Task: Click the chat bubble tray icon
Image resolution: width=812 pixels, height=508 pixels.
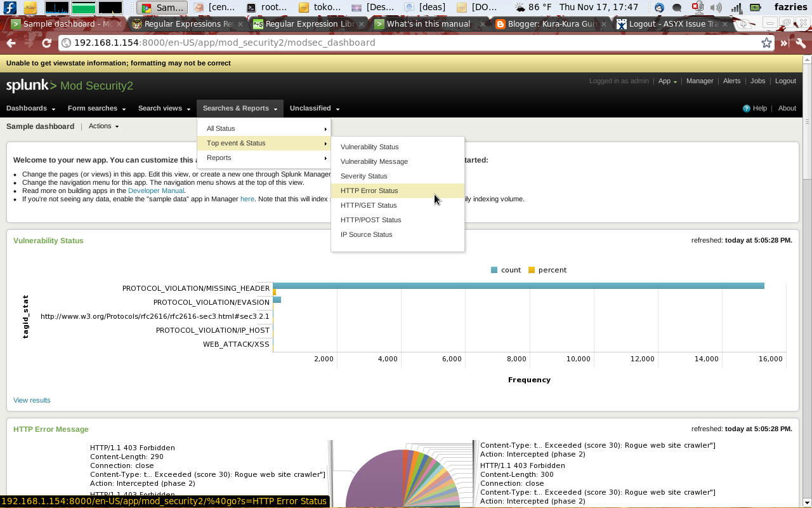Action: click(677, 8)
